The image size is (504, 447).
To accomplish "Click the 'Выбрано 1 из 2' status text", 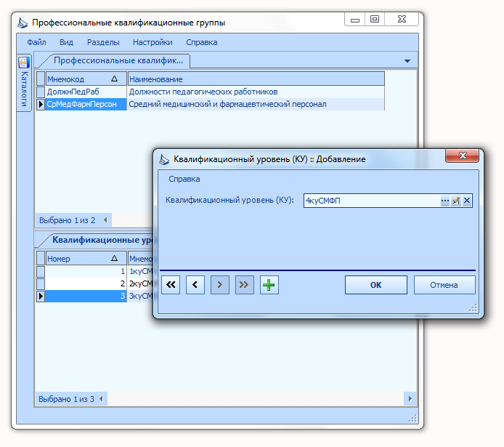I will (x=67, y=220).
